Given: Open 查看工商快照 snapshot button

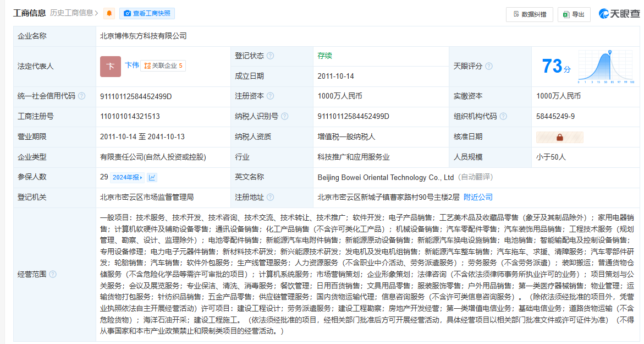Looking at the screenshot, I should (147, 14).
